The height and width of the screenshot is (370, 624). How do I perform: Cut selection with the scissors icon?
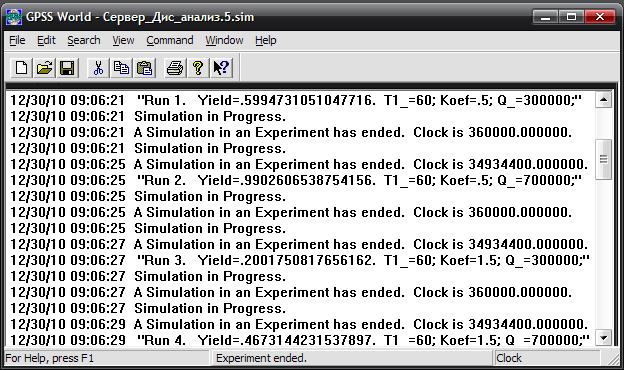(x=98, y=68)
